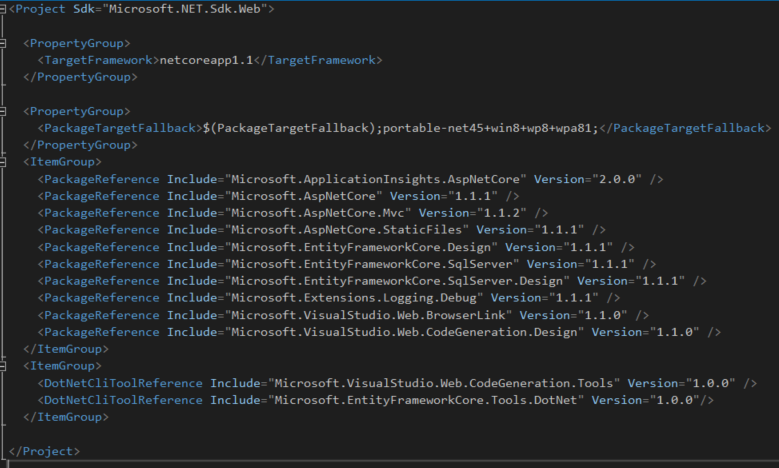
Task: Click Microsoft.EntityFrameworkCore.Design package name
Action: [361, 247]
